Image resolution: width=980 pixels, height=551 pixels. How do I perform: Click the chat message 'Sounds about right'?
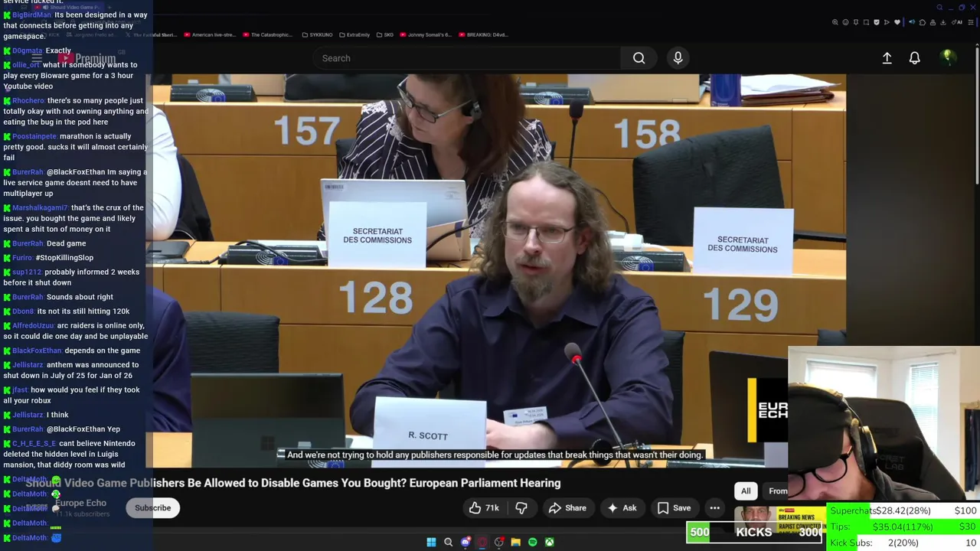pos(80,297)
